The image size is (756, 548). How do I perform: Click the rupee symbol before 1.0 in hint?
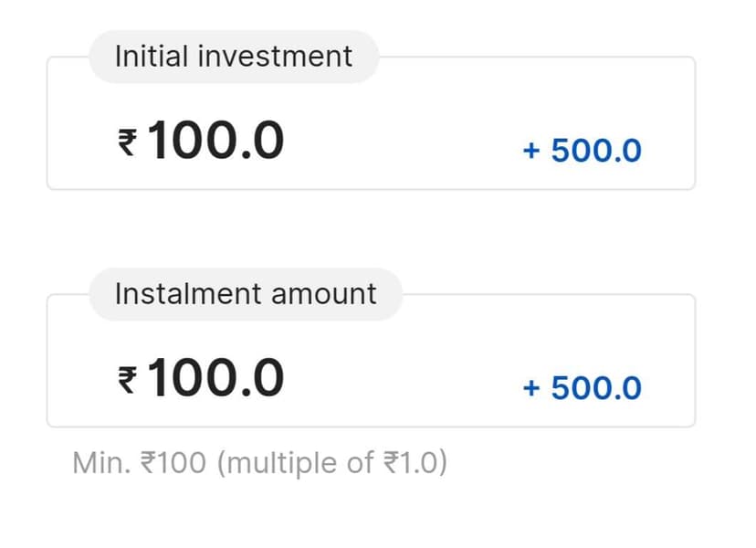click(391, 463)
